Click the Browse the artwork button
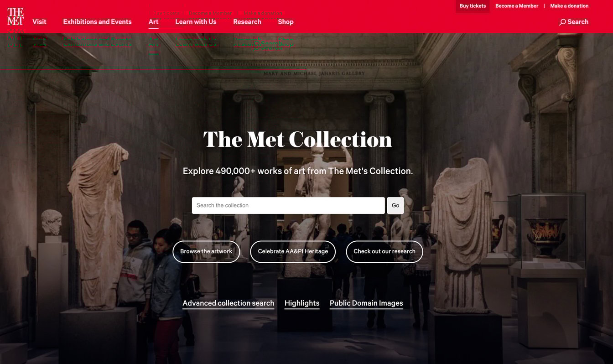 point(206,251)
